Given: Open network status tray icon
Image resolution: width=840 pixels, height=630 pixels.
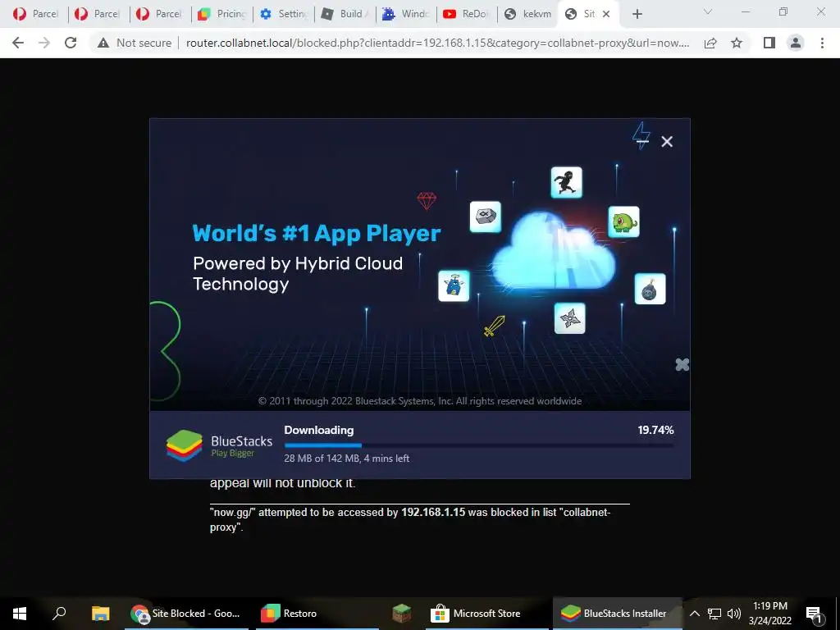Looking at the screenshot, I should 714,614.
